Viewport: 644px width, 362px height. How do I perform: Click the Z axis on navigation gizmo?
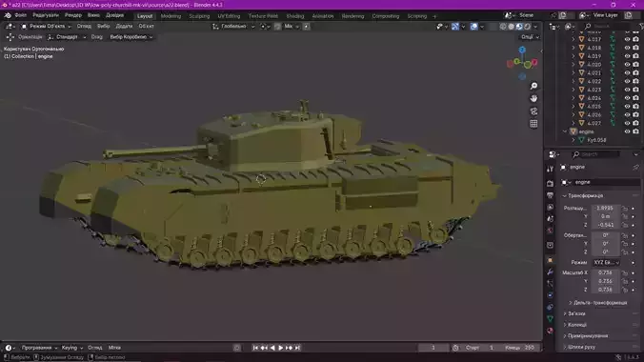(x=522, y=50)
